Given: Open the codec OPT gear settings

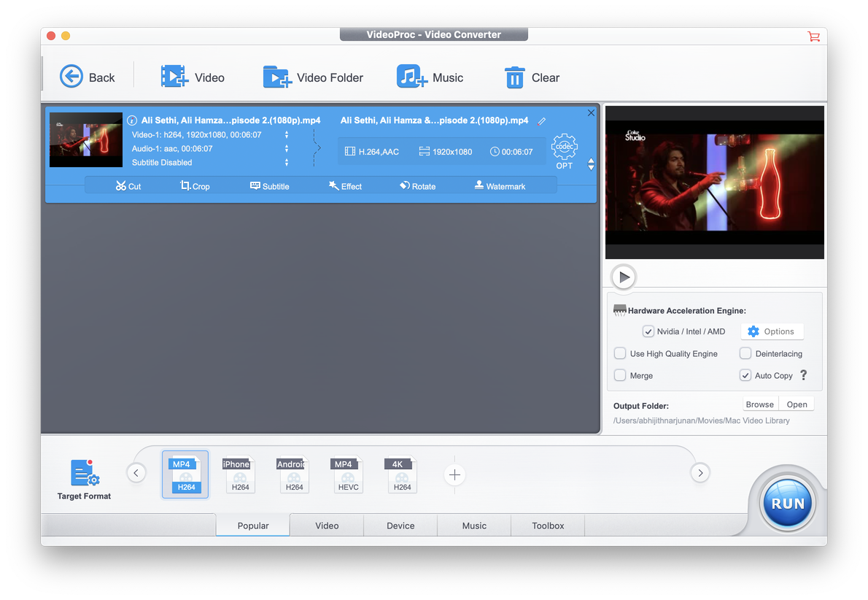Looking at the screenshot, I should [x=564, y=150].
